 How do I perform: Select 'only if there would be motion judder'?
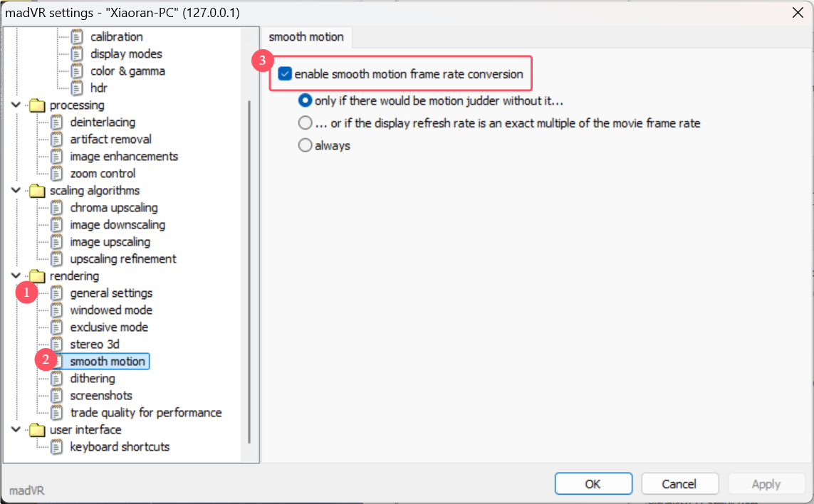tap(306, 101)
